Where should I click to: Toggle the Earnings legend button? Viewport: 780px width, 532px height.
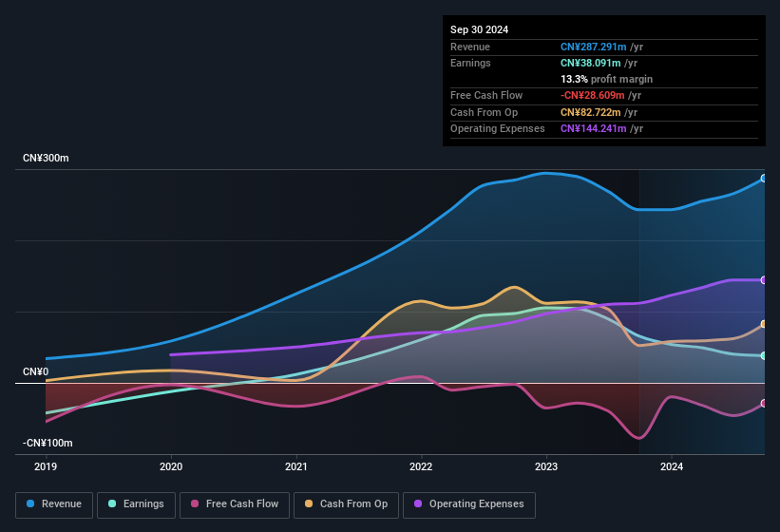click(x=136, y=504)
